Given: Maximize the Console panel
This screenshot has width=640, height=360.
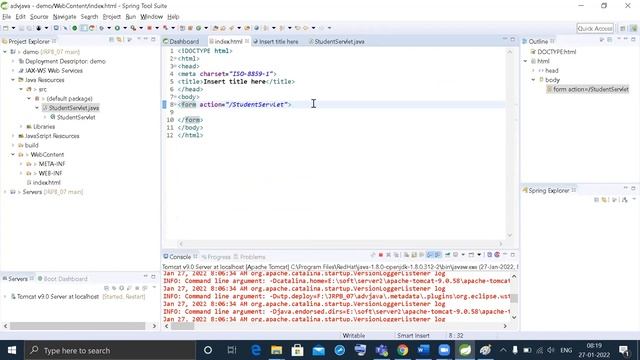Looking at the screenshot, I should [x=513, y=255].
